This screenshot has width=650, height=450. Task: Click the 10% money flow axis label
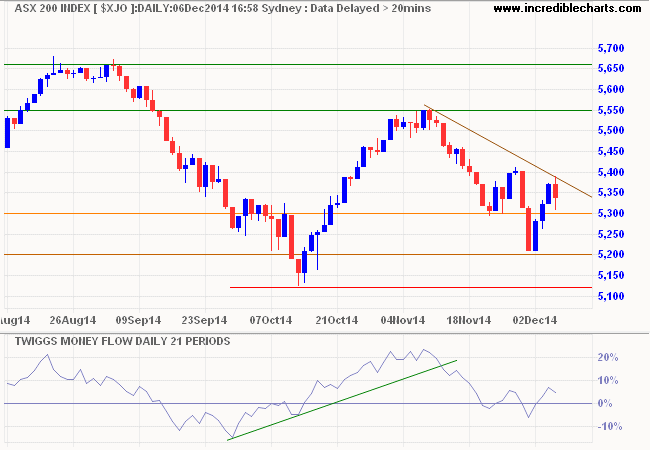point(608,380)
